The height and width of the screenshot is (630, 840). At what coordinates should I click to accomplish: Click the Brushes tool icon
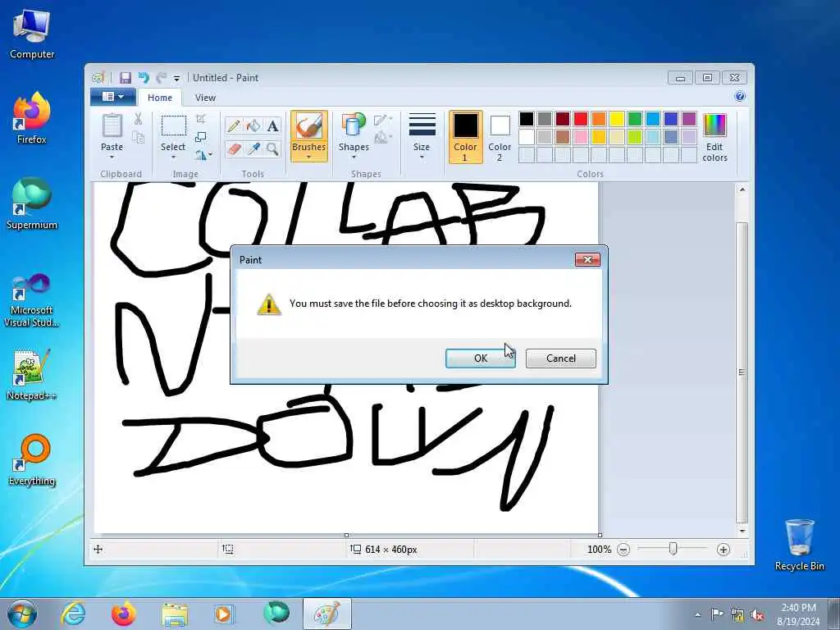[x=308, y=126]
